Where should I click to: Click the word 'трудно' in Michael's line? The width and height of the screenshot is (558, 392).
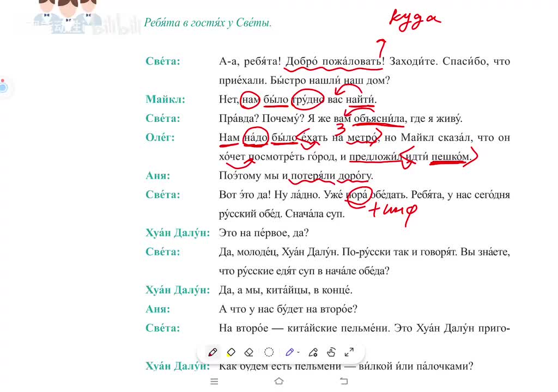tap(308, 99)
